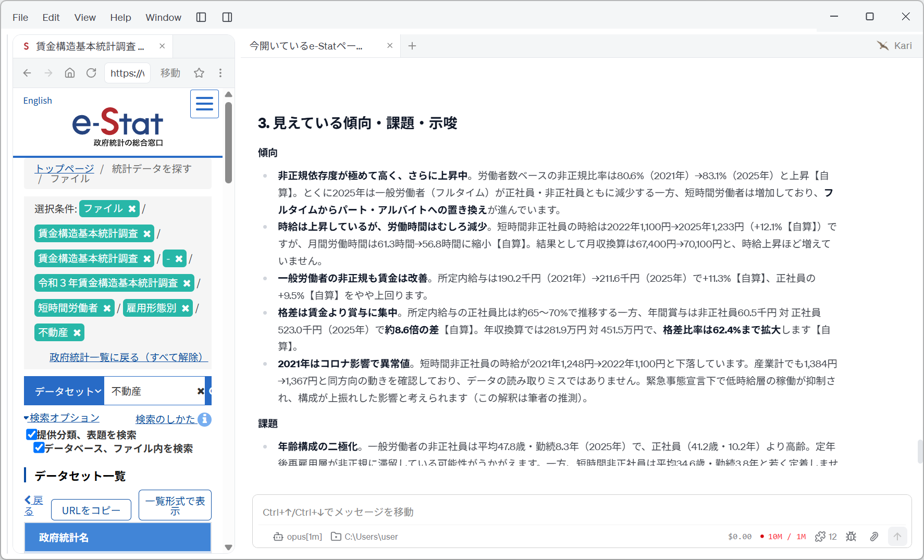Image resolution: width=924 pixels, height=560 pixels.
Task: Click the browser home icon
Action: (x=70, y=73)
